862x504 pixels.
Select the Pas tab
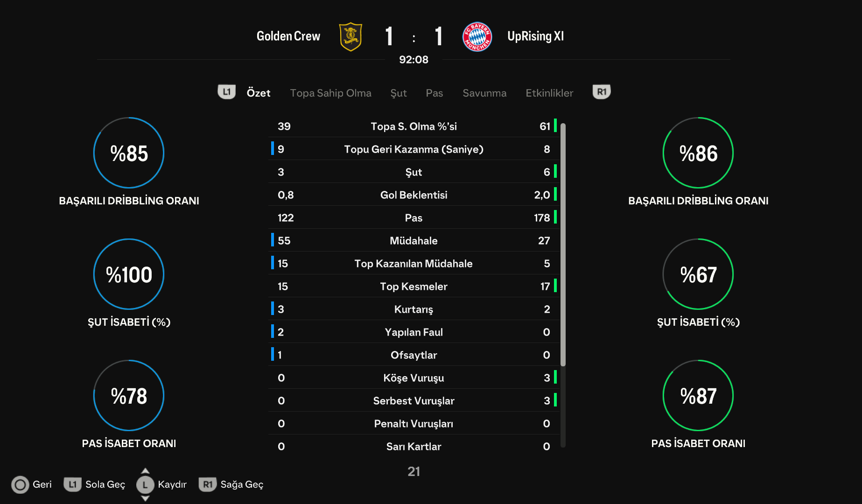point(434,93)
